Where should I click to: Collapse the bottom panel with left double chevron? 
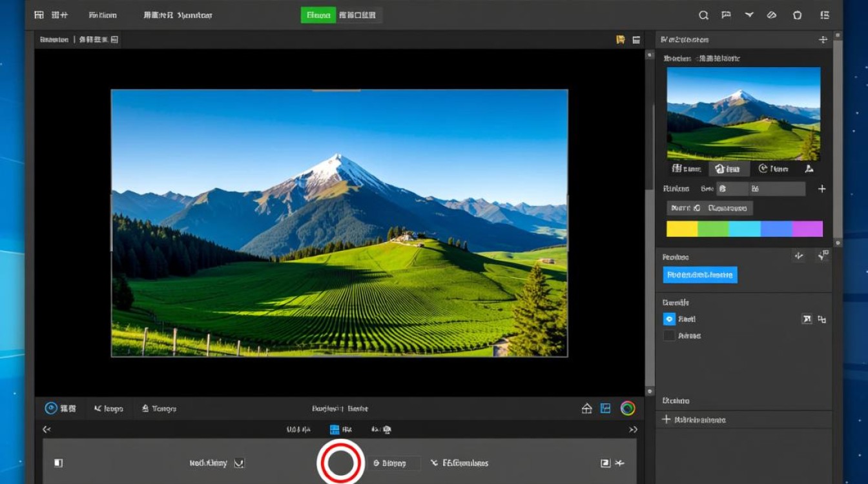[46, 429]
